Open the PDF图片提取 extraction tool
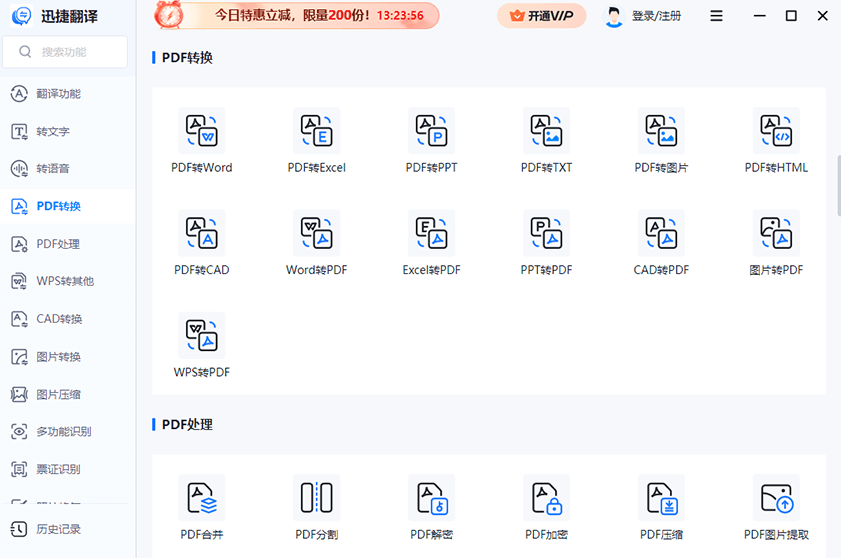Screen dimensions: 841x558 click(776, 508)
